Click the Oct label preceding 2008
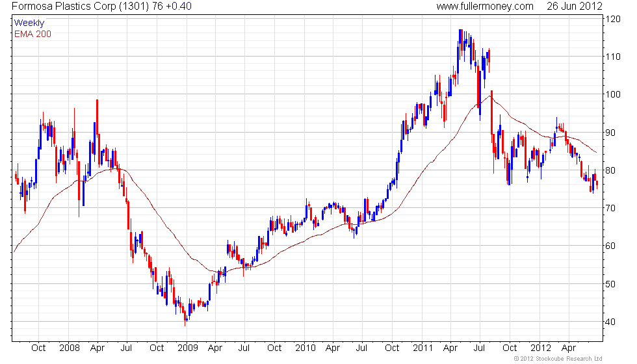This screenshot has height=364, width=637. point(38,348)
